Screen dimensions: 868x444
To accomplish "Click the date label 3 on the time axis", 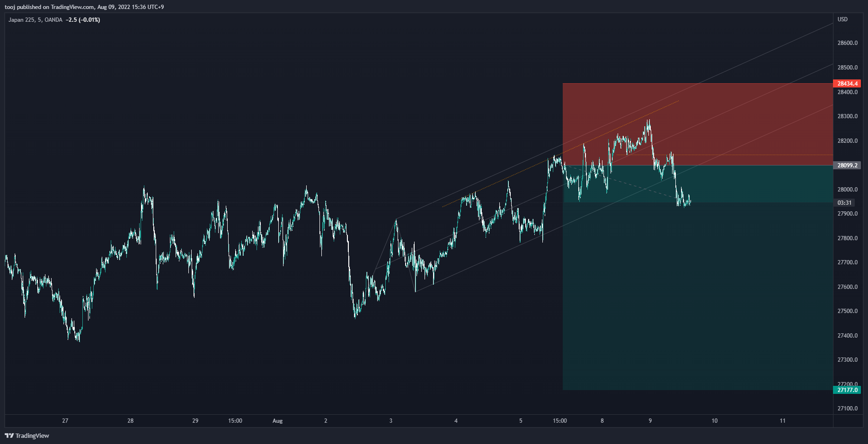I will point(391,421).
